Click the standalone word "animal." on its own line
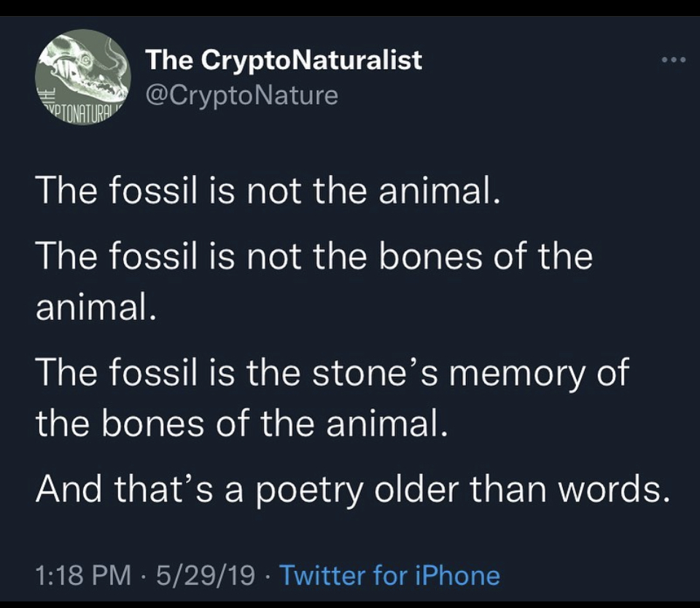This screenshot has height=608, width=700. coord(95,308)
